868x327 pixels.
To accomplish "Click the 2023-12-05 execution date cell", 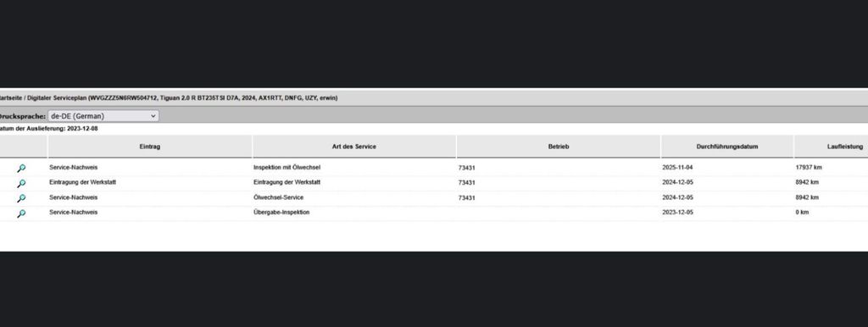I will 677,213.
